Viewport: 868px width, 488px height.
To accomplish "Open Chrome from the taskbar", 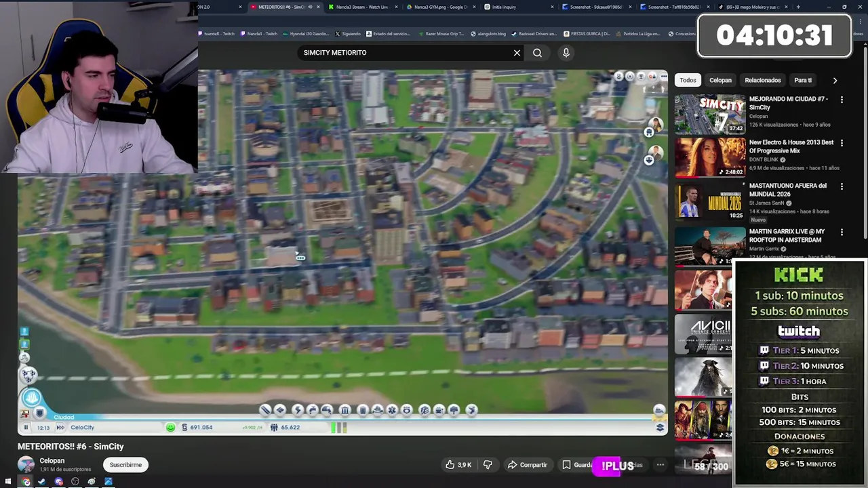I will tap(26, 481).
